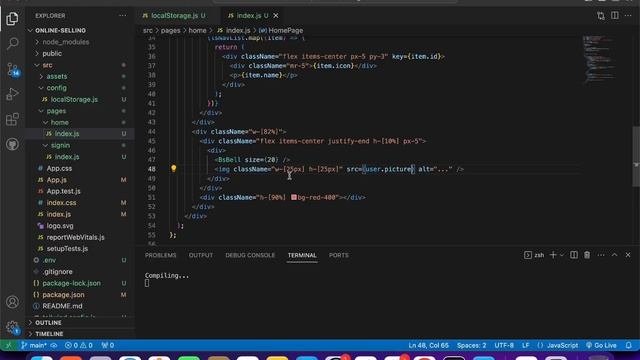The width and height of the screenshot is (640, 360).
Task: Open Run and Debug view
Action: (x=12, y=94)
